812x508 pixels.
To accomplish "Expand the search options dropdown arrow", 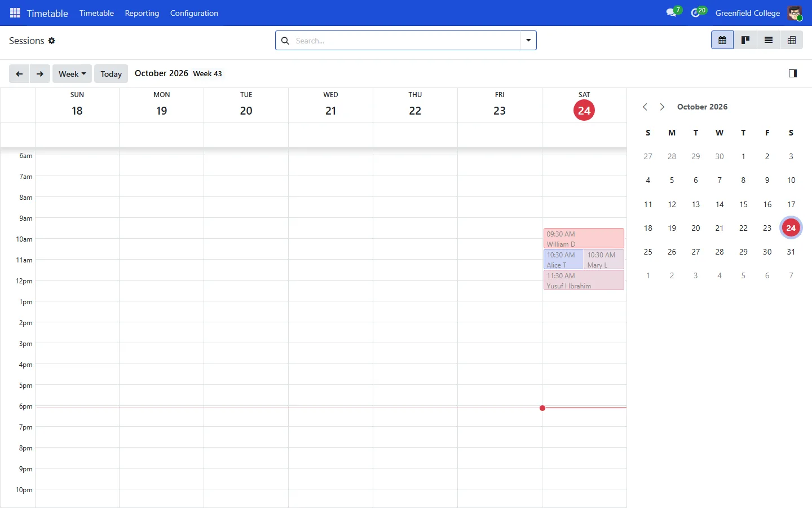I will tap(528, 41).
